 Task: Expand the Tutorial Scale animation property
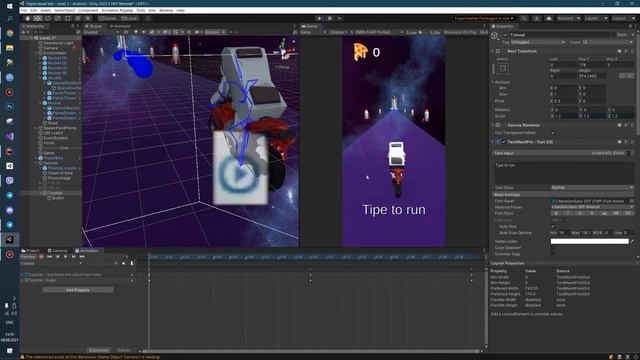22,280
